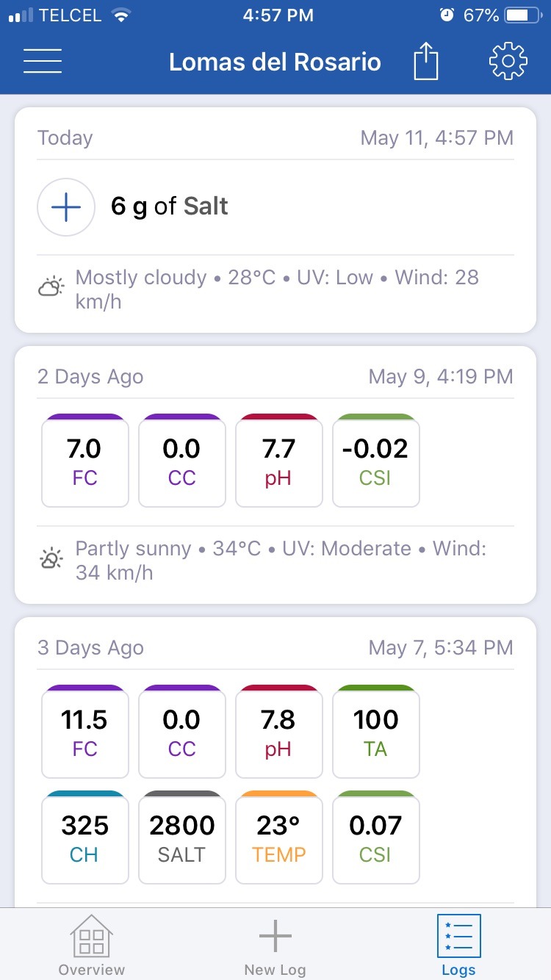Tap the partly sunny weather icon

click(51, 559)
